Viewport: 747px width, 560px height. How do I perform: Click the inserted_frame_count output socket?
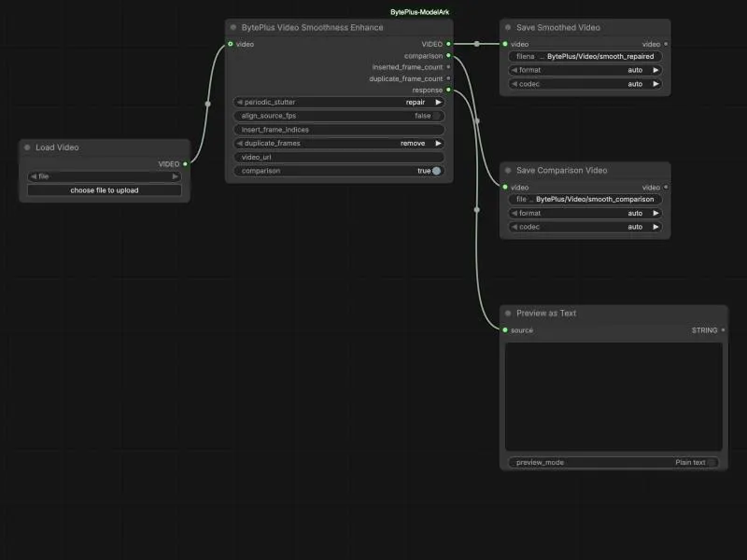click(448, 67)
